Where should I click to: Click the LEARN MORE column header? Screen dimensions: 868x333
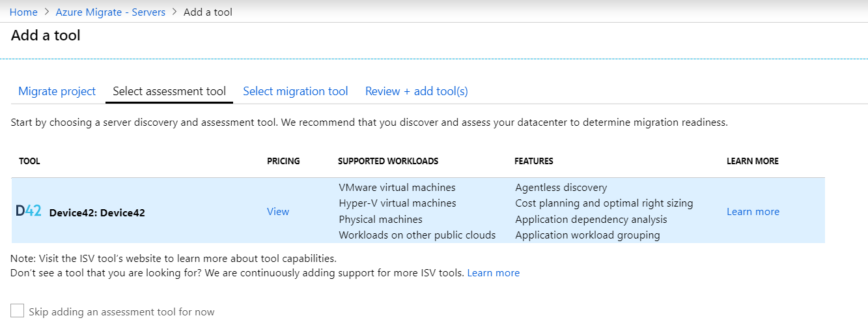[753, 161]
